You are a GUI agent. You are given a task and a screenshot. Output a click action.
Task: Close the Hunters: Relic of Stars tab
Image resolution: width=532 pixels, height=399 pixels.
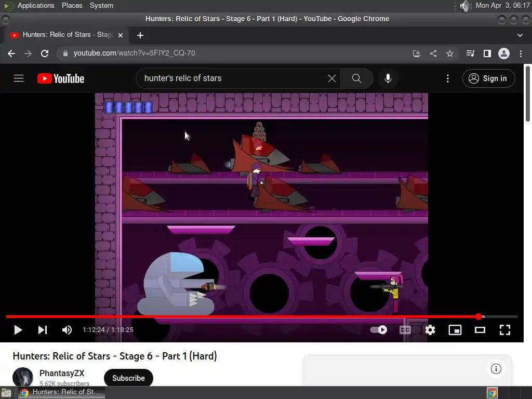[x=120, y=35]
